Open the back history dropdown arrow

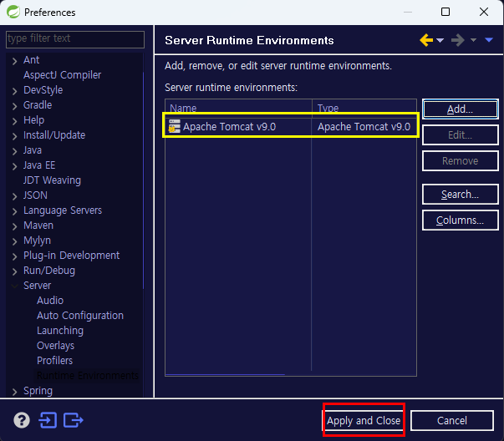coord(440,40)
